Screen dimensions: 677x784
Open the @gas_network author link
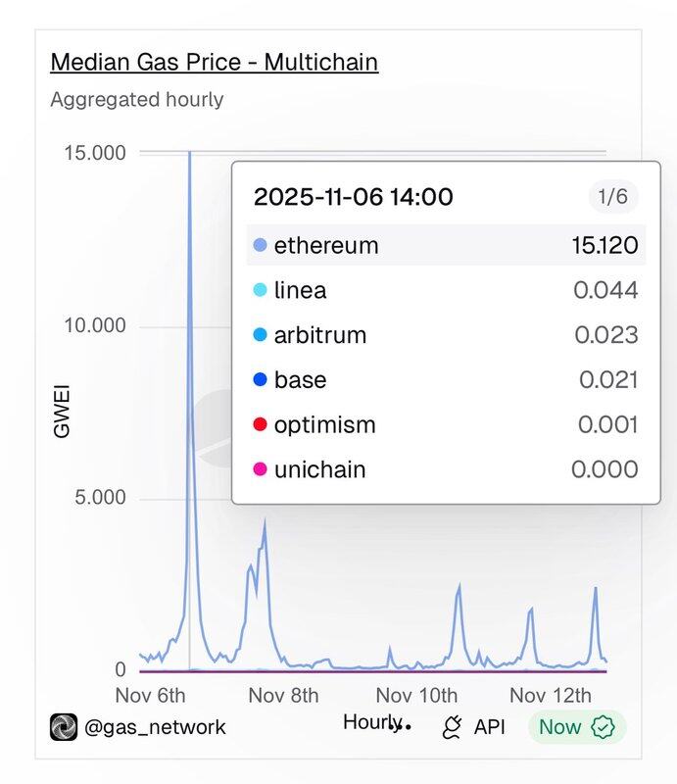pyautogui.click(x=155, y=727)
